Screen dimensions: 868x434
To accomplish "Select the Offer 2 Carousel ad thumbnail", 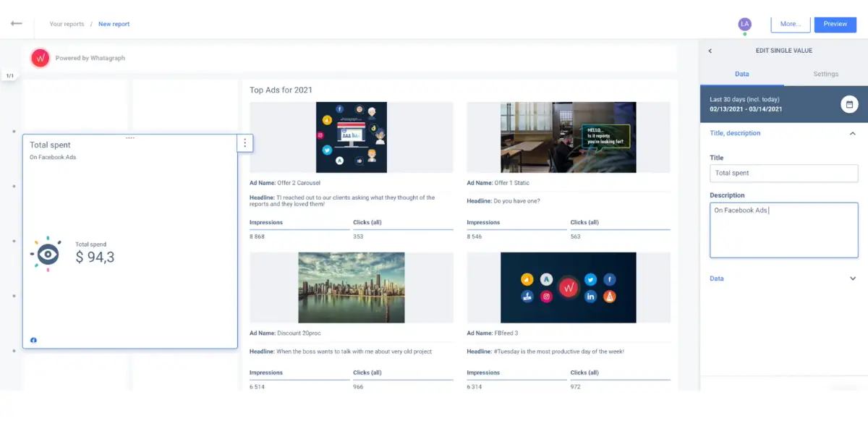I will pyautogui.click(x=352, y=137).
